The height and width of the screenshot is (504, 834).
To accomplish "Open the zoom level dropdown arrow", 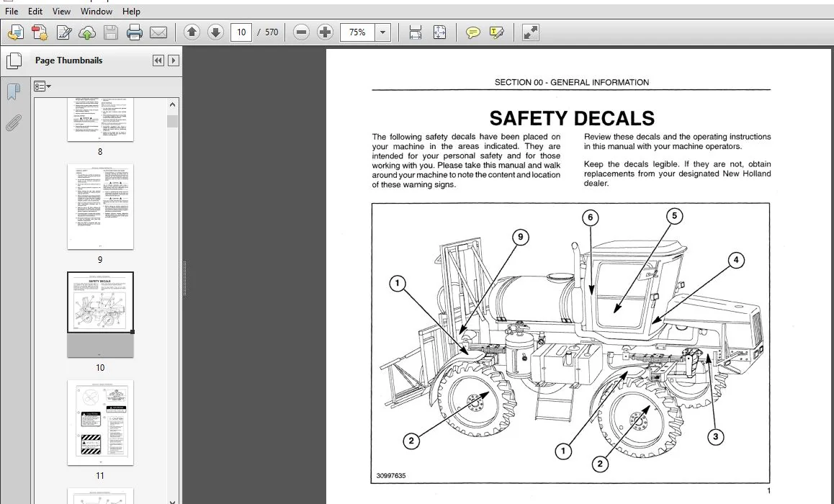I will point(382,32).
